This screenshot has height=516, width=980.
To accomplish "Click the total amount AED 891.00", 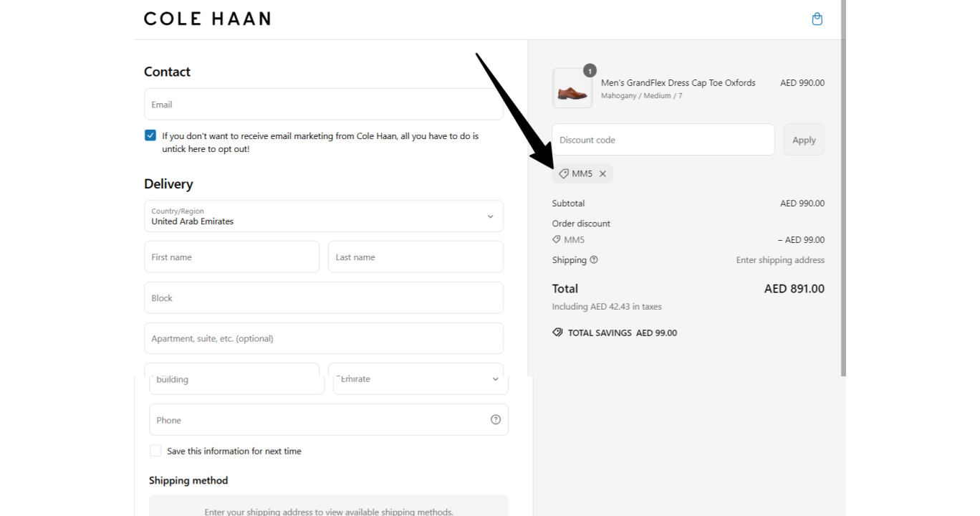I will coord(794,289).
